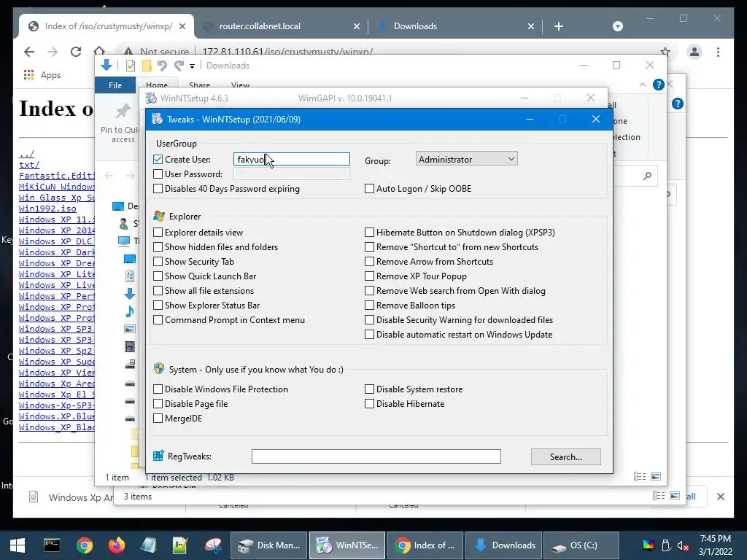Close the Chrome downloads shelf
This screenshot has width=747, height=560.
(720, 497)
